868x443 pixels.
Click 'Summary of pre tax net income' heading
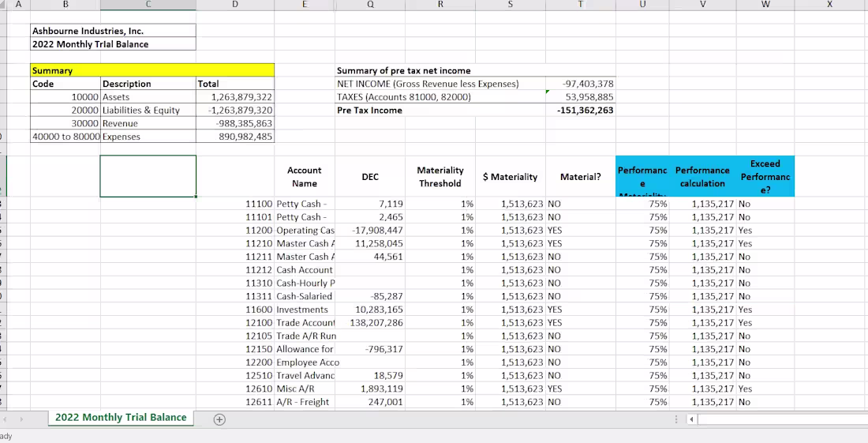click(403, 70)
